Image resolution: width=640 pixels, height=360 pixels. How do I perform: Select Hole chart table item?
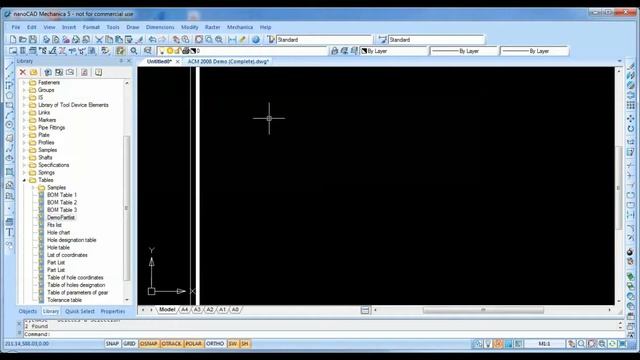point(58,233)
